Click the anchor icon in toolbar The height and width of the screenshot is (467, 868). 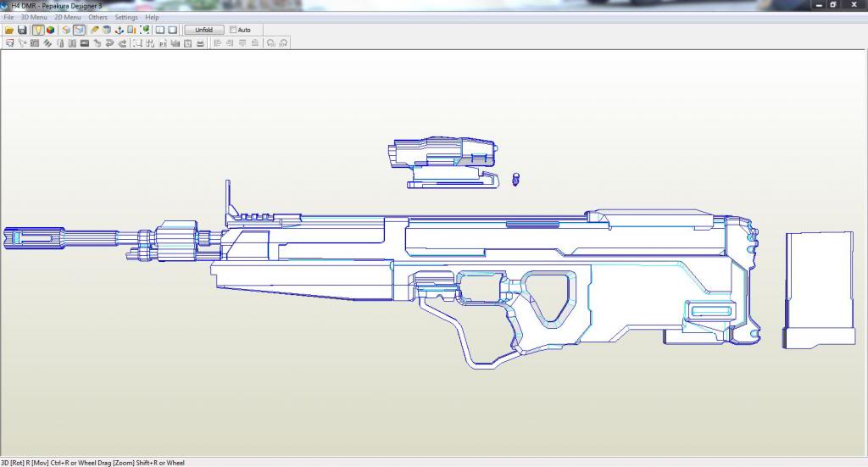119,30
